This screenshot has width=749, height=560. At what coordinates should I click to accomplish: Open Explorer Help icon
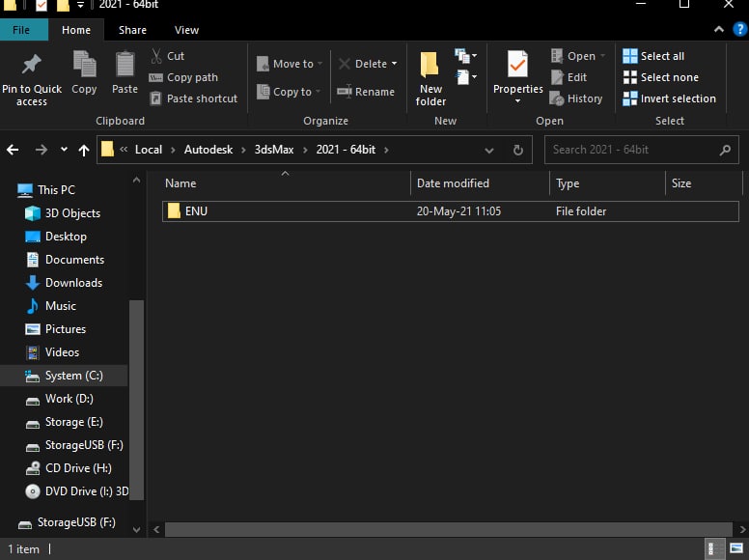740,30
